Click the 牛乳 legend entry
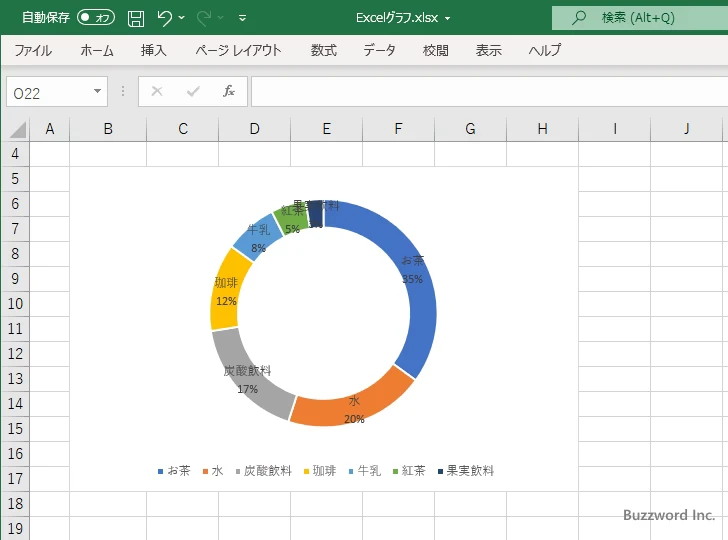 coord(364,471)
